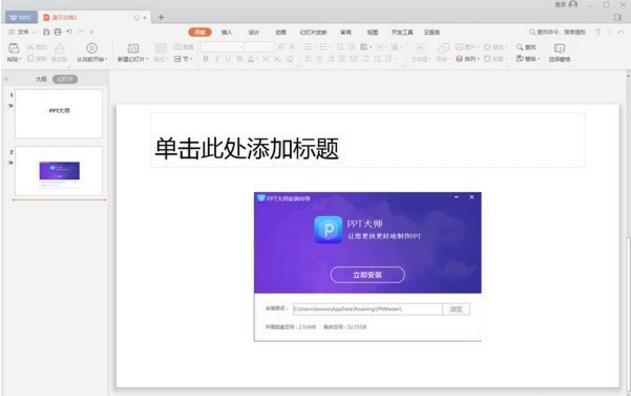Click the install path field in the picture
The width and height of the screenshot is (631, 396).
coord(367,309)
